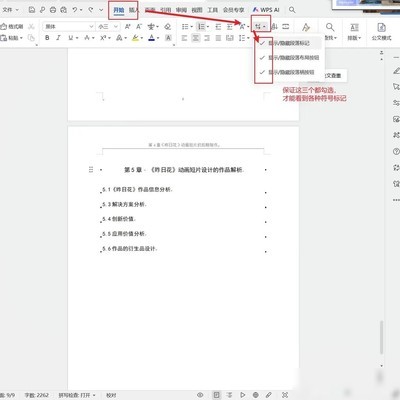Click the superscript X² icon

[103, 38]
